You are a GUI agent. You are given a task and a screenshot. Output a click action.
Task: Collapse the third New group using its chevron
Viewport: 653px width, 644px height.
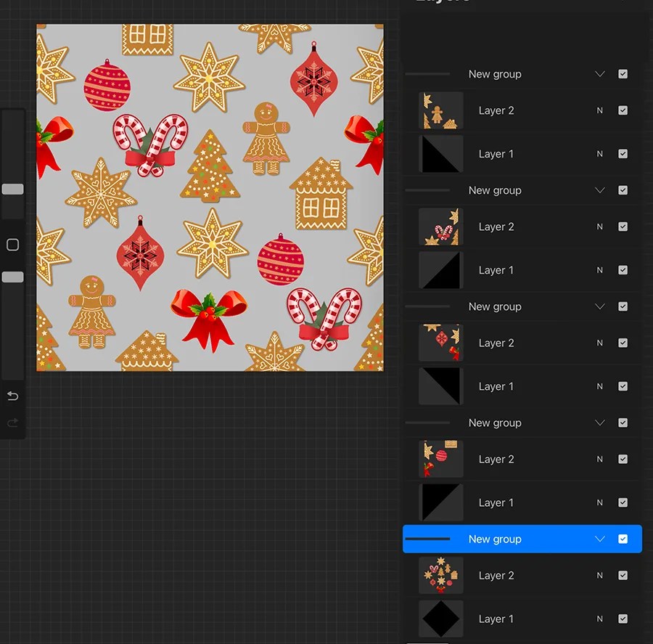600,306
